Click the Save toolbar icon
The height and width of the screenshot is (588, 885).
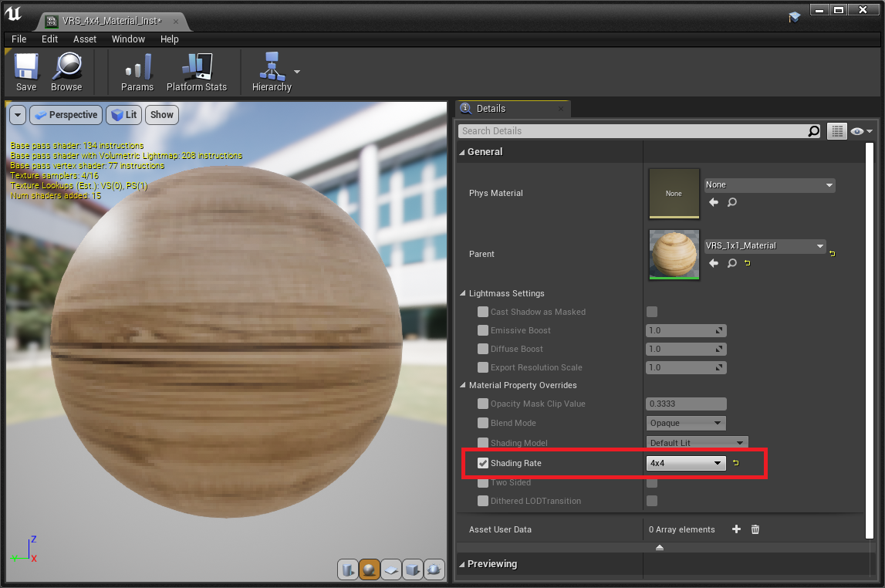pos(26,67)
